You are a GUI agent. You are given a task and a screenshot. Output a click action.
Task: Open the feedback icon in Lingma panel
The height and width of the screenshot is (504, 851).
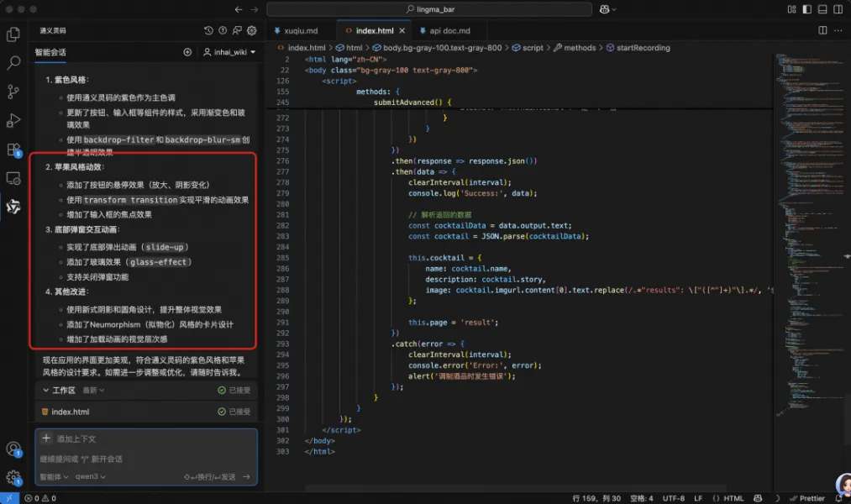(x=237, y=31)
